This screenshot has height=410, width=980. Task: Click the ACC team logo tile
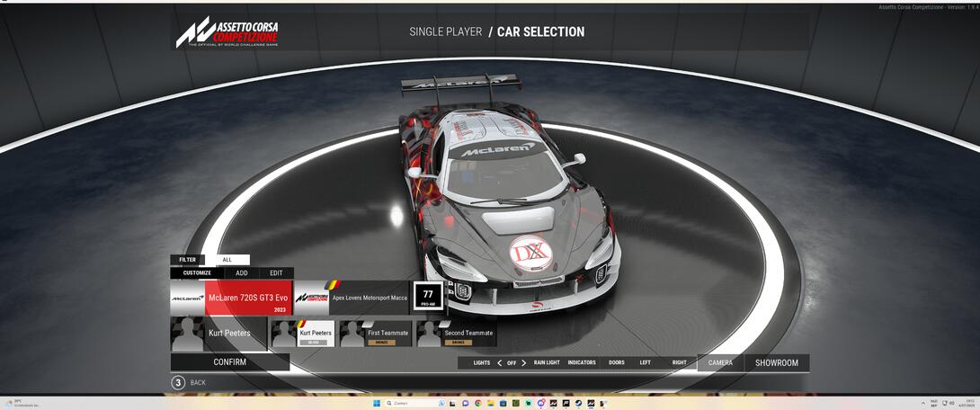311,298
